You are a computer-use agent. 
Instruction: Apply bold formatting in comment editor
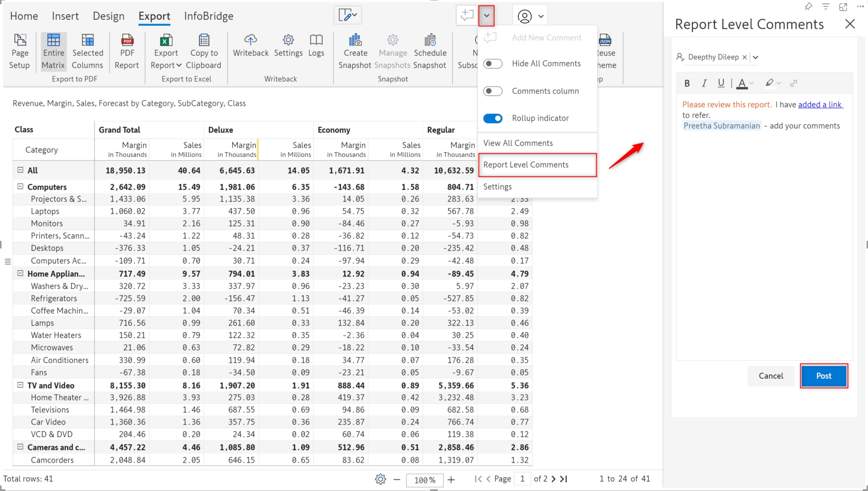click(x=687, y=83)
